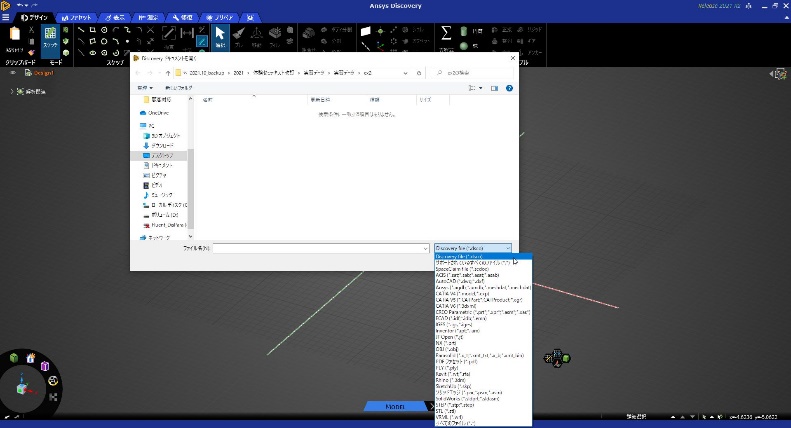Toggle visibility eye icon of Design item
This screenshot has height=428, width=791.
coord(13,73)
